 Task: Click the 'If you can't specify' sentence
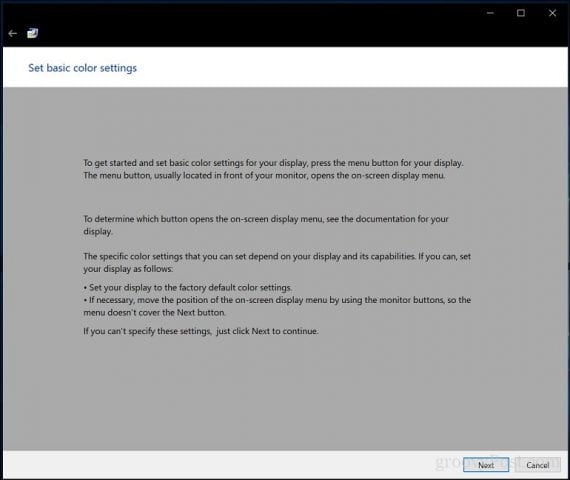(x=201, y=331)
